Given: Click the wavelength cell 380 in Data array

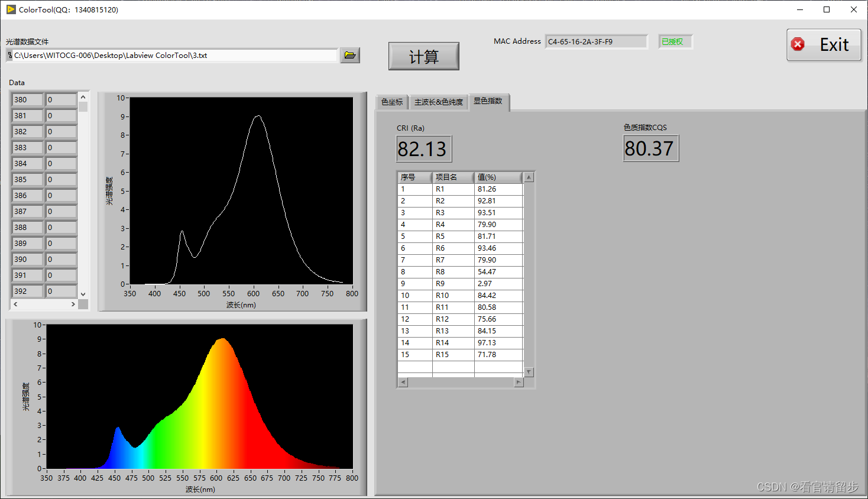Looking at the screenshot, I should point(27,100).
